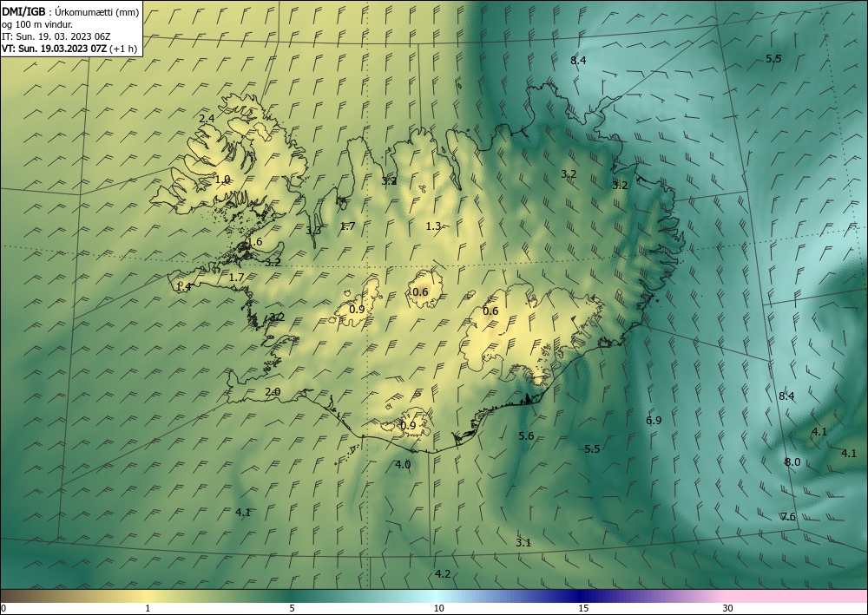Select the 'VT: Sun. 19.03.2023 07Z (+1 h)' line
The width and height of the screenshot is (868, 615).
click(x=69, y=49)
